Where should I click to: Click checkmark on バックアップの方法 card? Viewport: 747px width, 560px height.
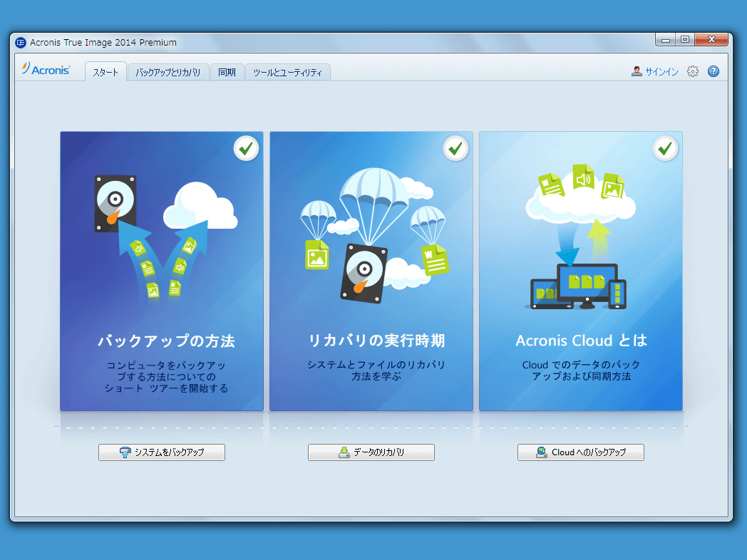(x=246, y=149)
